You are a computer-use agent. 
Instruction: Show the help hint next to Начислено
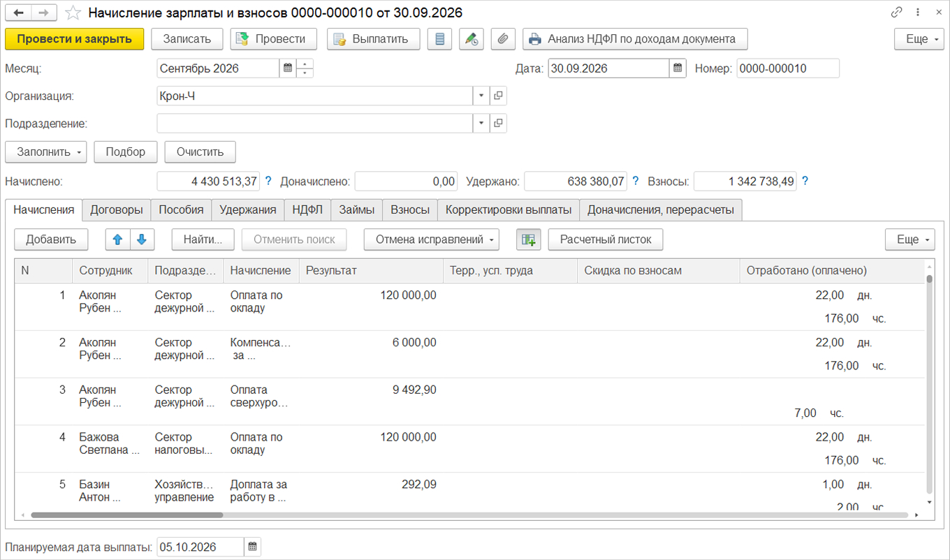pyautogui.click(x=268, y=181)
